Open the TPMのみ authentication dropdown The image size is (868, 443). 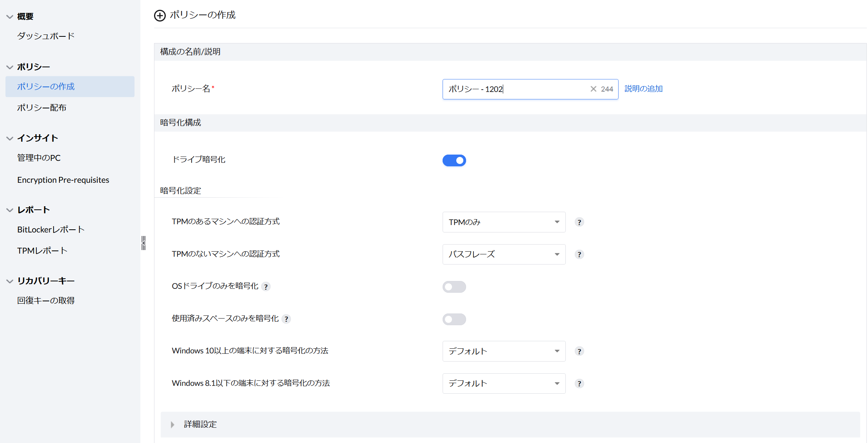[x=504, y=222]
